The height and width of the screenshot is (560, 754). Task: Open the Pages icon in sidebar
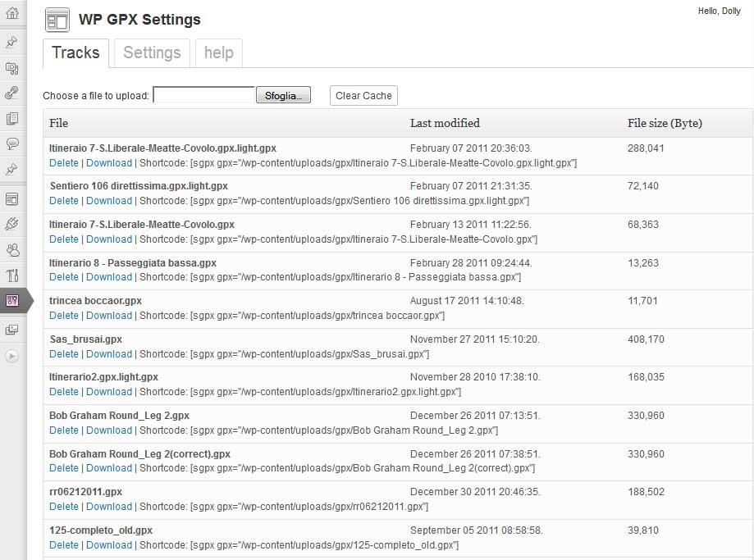coord(12,118)
